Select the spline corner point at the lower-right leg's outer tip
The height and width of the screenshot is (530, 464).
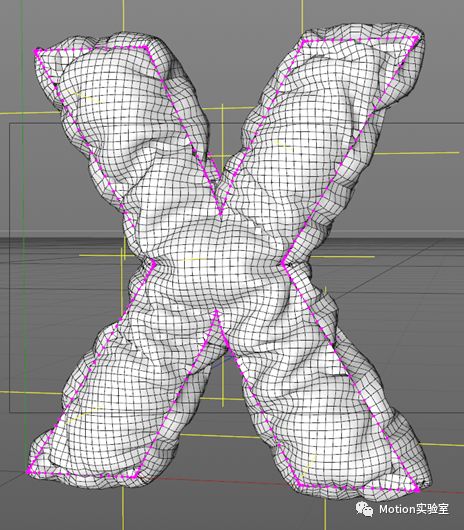(x=418, y=489)
